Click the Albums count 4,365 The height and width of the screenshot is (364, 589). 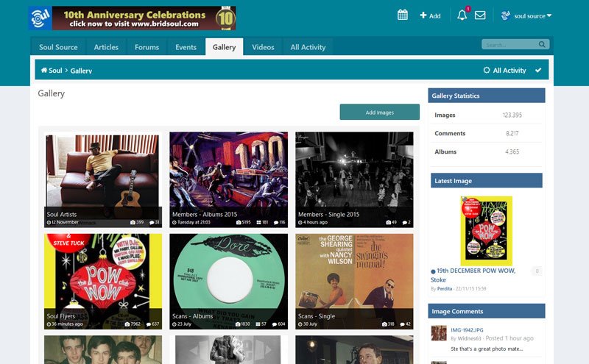click(x=512, y=151)
